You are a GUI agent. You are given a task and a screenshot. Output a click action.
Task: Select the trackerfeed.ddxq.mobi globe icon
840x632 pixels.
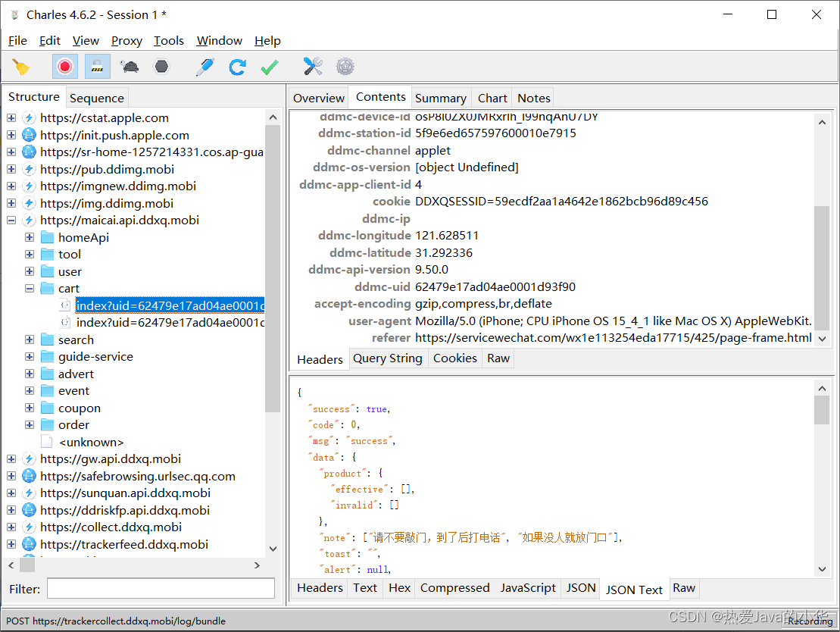[x=29, y=544]
